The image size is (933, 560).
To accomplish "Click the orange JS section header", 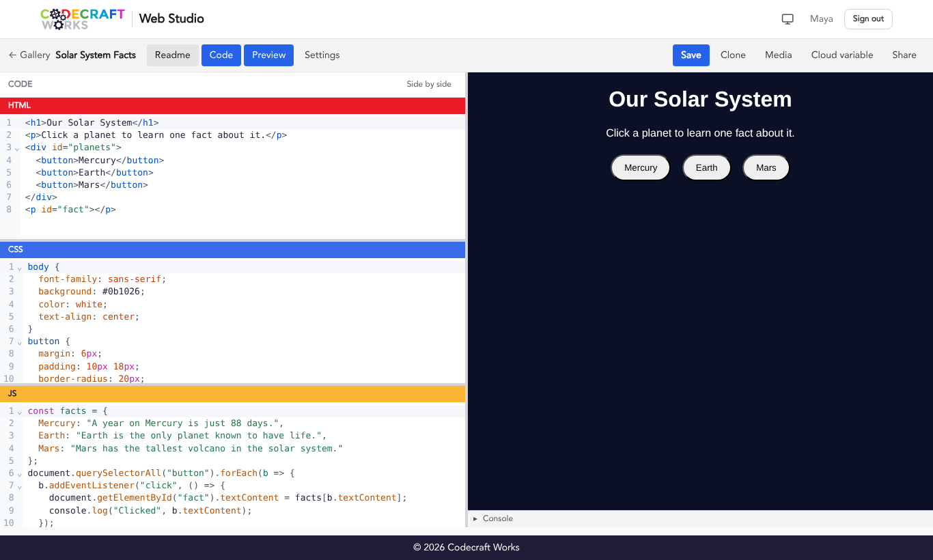I will coord(232,394).
